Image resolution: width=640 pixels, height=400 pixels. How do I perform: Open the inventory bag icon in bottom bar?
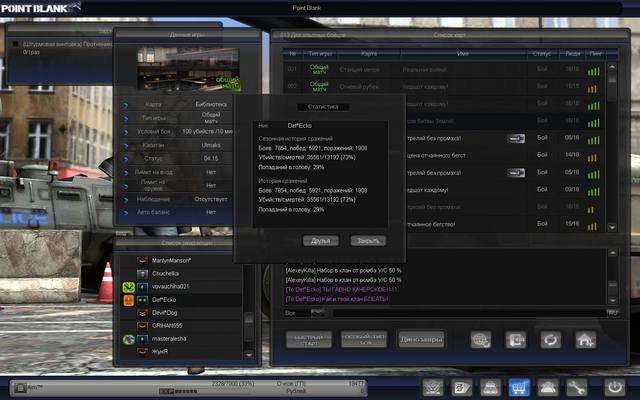[x=490, y=387]
